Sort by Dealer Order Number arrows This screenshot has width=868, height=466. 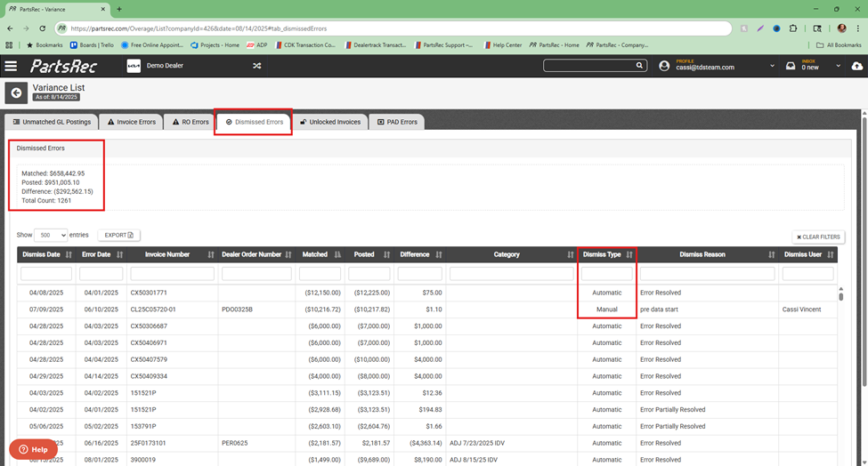288,255
